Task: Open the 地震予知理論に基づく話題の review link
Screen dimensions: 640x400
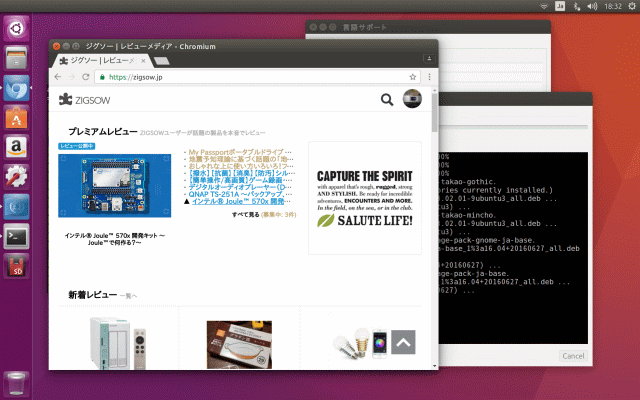Action: point(241,159)
